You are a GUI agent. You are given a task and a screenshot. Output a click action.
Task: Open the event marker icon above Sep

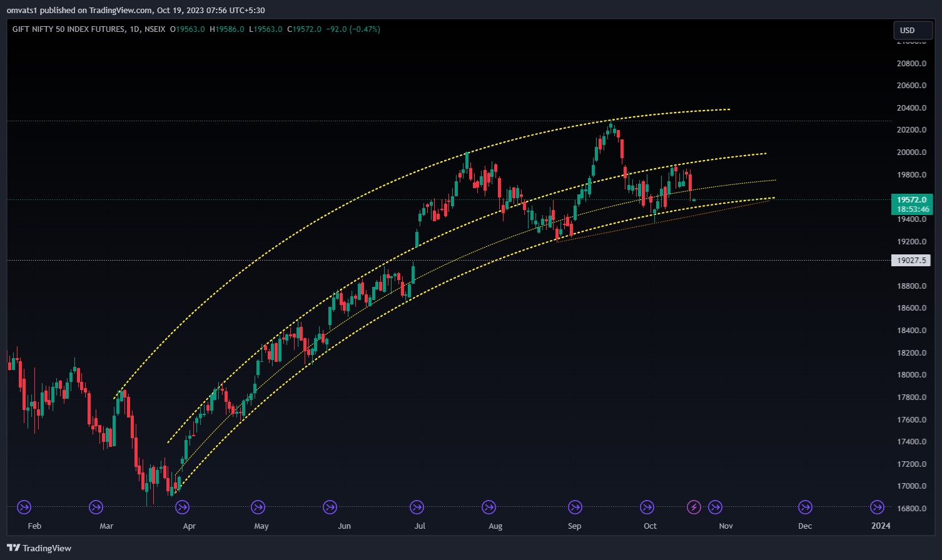(575, 507)
